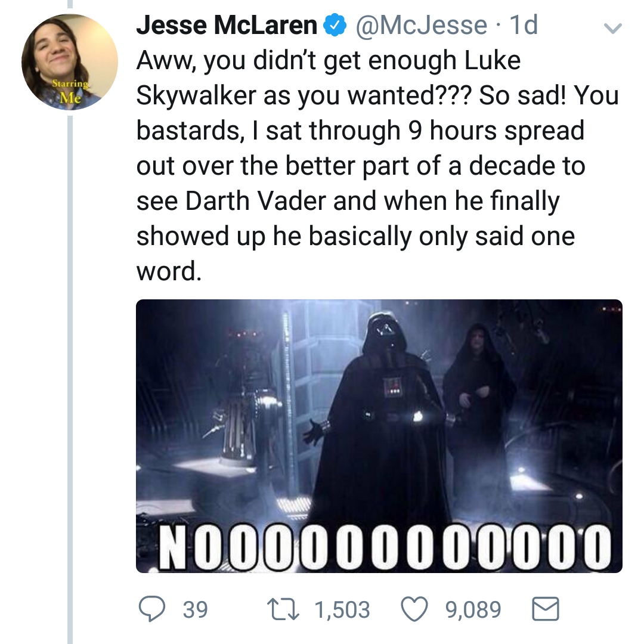Image resolution: width=644 pixels, height=644 pixels.
Task: Click the 39 replies count
Action: click(195, 609)
